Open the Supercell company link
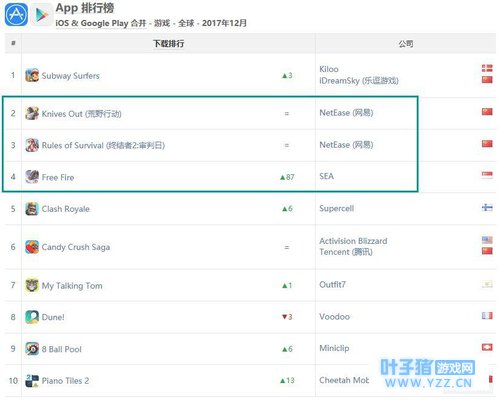The width and height of the screenshot is (499, 400). [336, 208]
